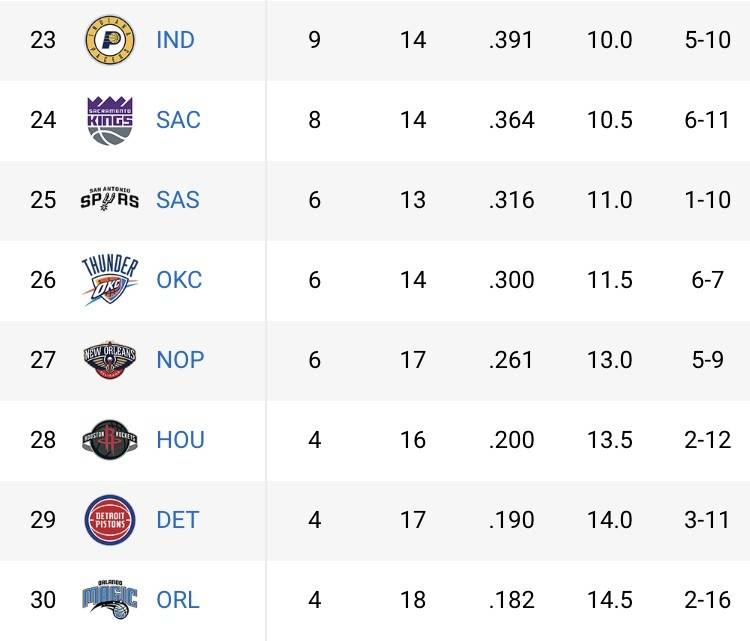Open the OKC team link

point(179,280)
